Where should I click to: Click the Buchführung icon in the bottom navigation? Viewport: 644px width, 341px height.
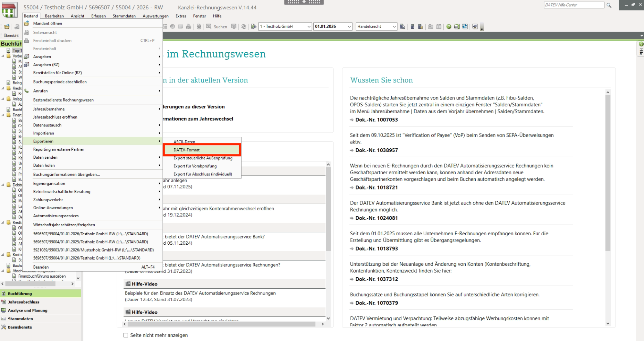tap(3, 294)
